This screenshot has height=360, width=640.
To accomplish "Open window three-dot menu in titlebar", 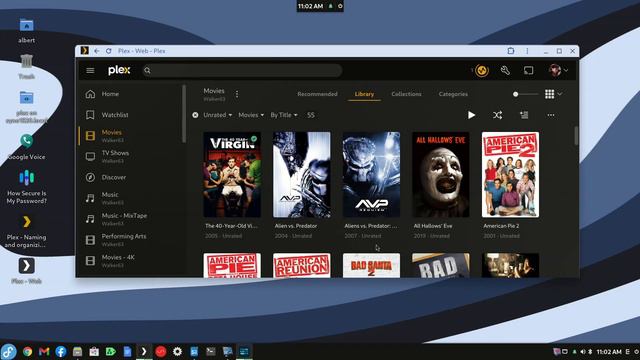I will (x=527, y=51).
